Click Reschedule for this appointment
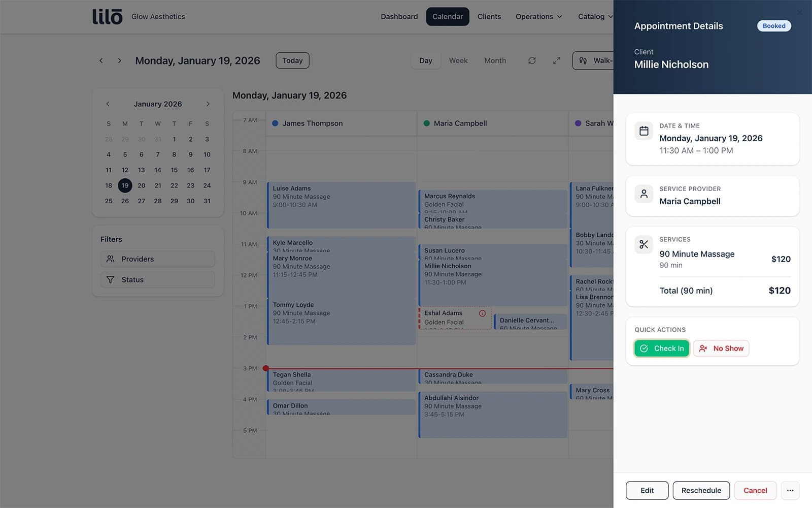 click(701, 490)
